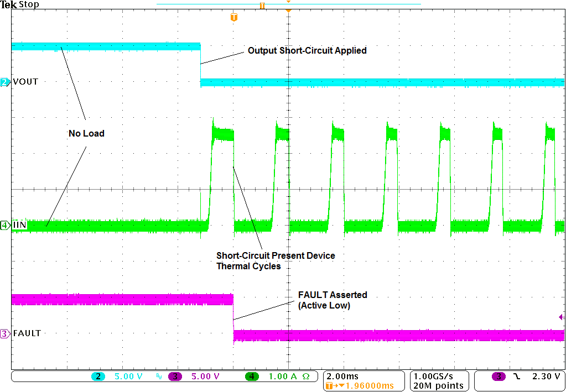Click the 5.00 V channel 2 scale
566x392 pixels.
point(128,377)
